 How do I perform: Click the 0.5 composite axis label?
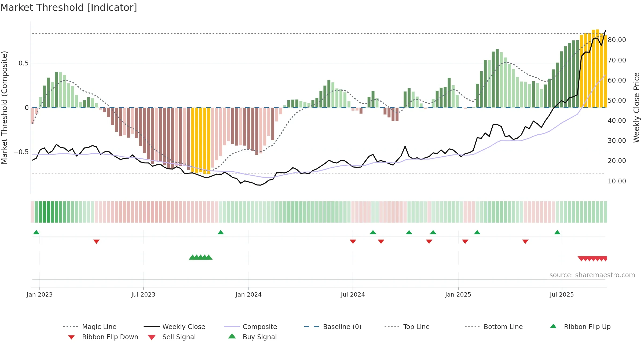[23, 63]
